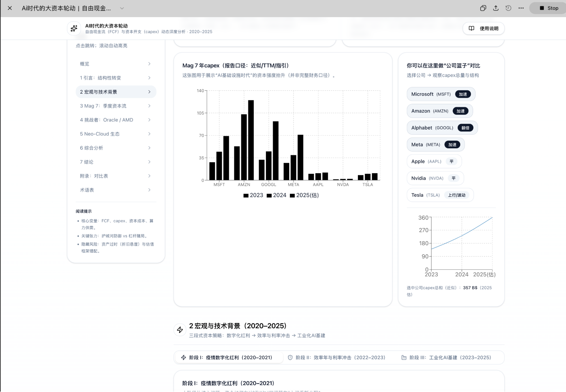Screen dimensions: 566x392
Task: Expand the '3 Mag 7：季度资本流' section chevron
Action: (x=149, y=106)
